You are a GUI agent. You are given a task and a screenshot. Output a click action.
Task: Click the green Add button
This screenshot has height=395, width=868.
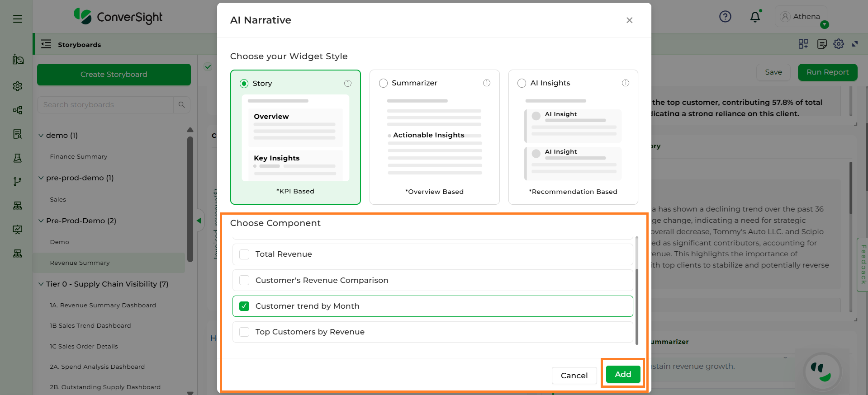coord(623,374)
